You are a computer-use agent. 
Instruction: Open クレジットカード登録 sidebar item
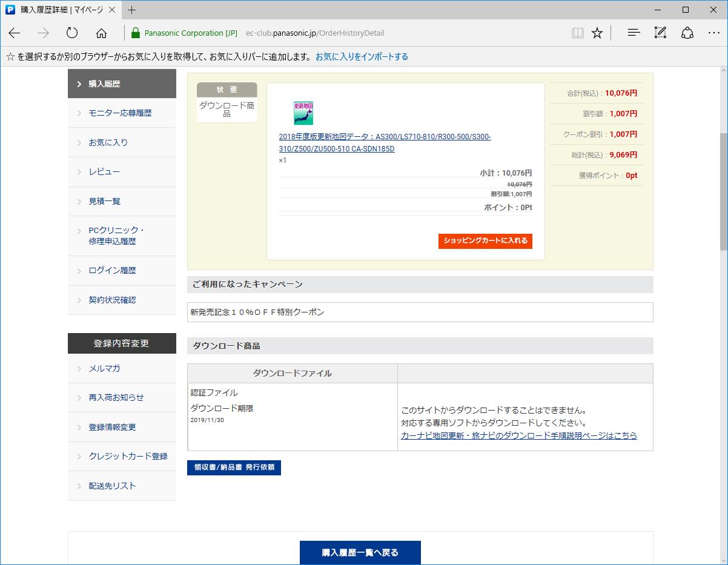point(122,456)
